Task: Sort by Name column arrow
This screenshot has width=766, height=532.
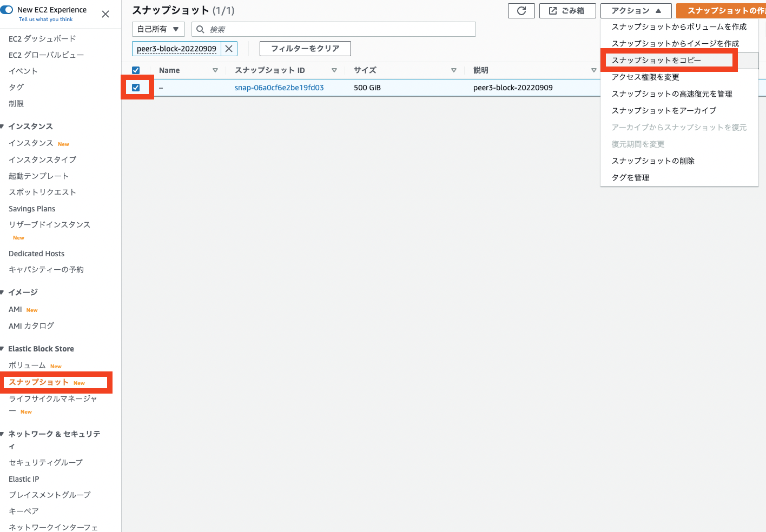Action: (215, 70)
